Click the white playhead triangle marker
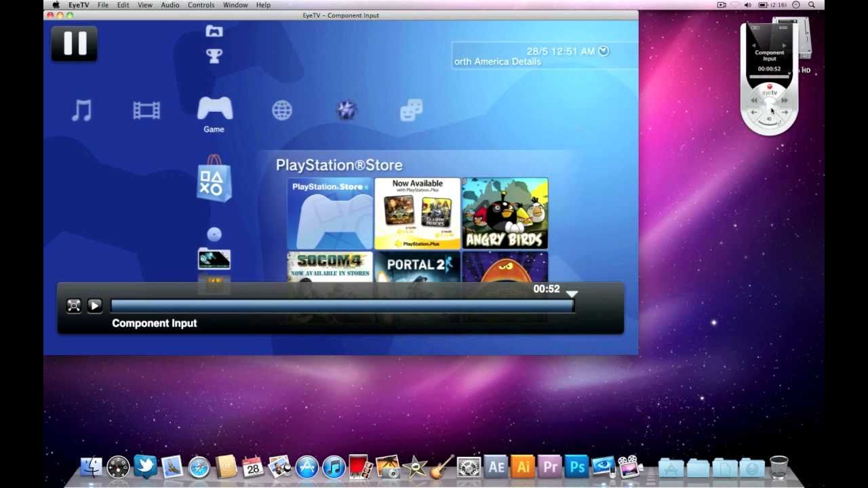 click(x=572, y=294)
